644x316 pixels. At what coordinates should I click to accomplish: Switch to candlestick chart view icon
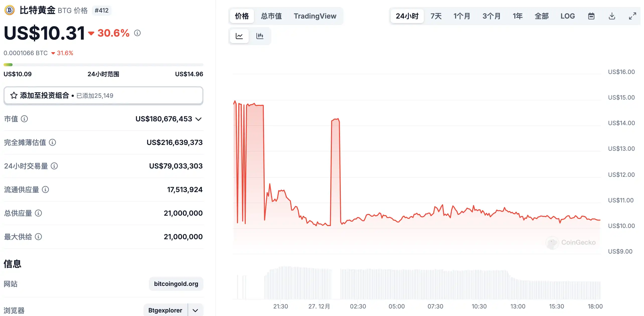260,36
